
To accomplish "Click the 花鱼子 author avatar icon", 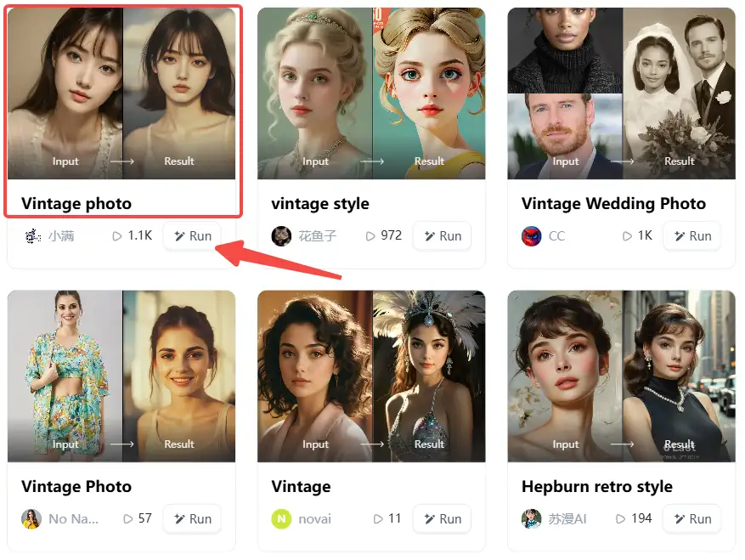I will [281, 236].
